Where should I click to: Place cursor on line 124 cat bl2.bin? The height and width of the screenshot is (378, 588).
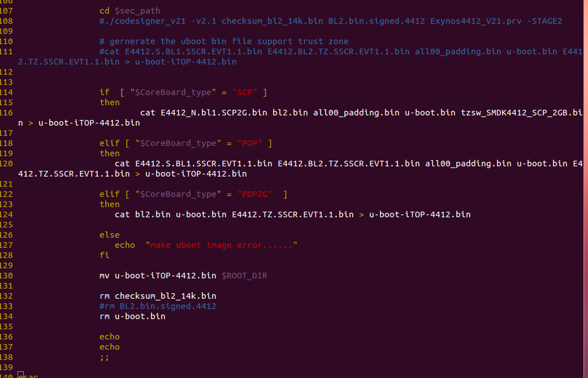coord(292,214)
